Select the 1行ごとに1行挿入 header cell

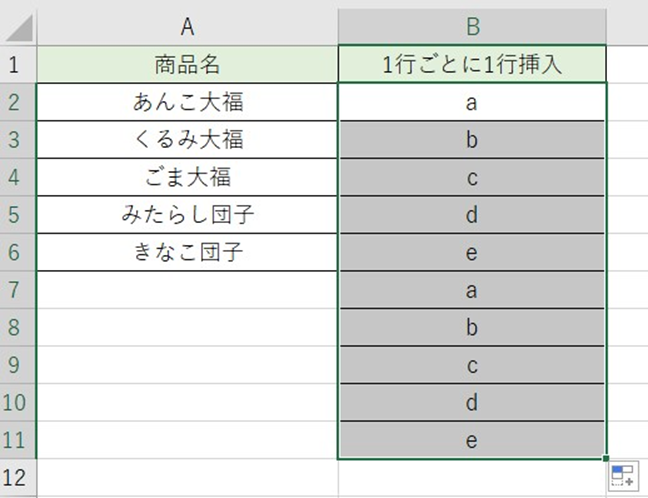coord(472,65)
